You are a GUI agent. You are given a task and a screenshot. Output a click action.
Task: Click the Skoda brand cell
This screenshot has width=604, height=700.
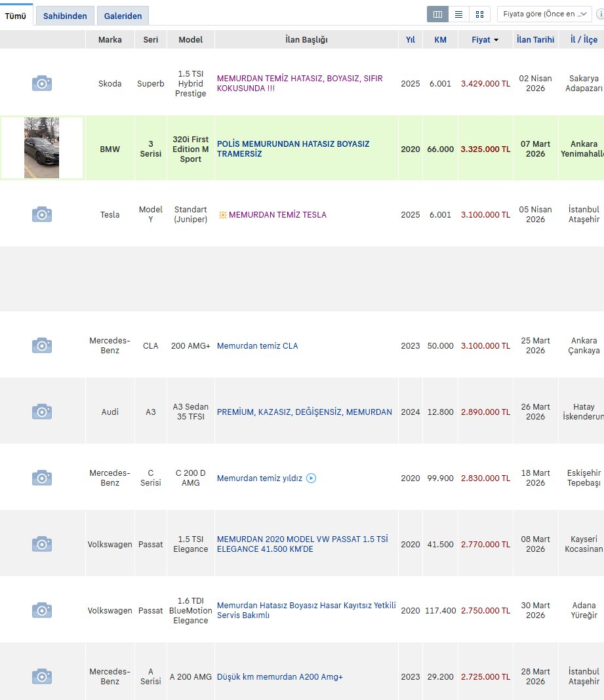[110, 83]
